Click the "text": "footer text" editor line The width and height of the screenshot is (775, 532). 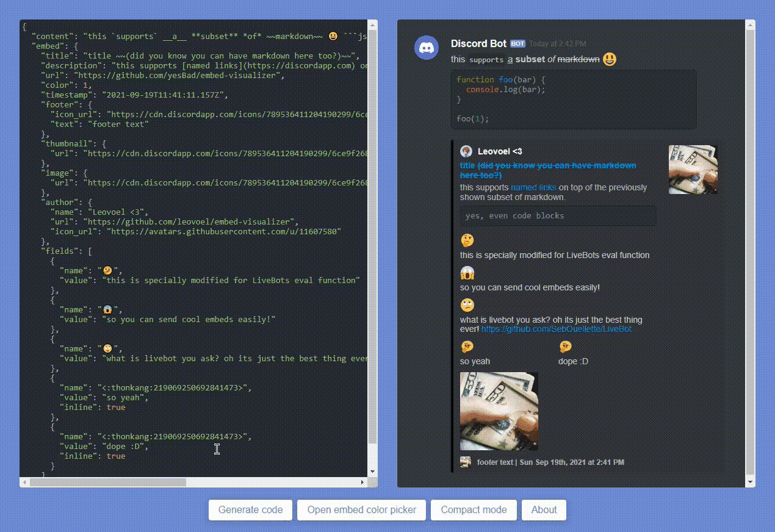(x=99, y=124)
